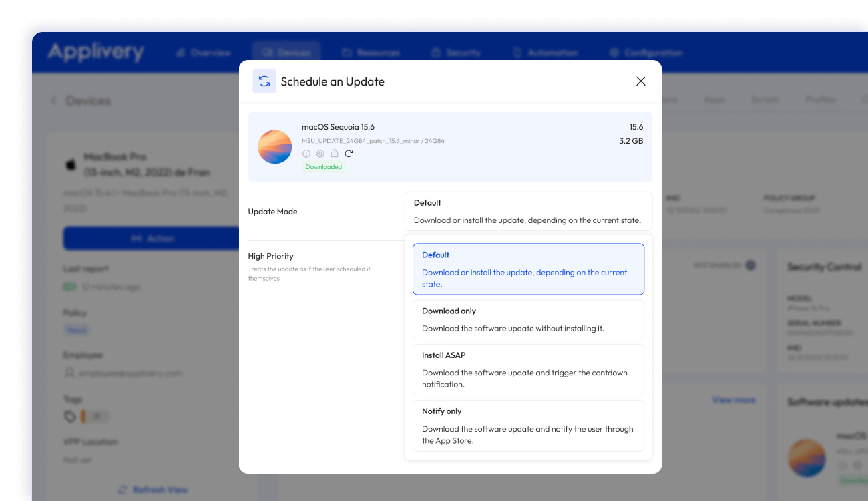Open the Overview tab in top navigation
The width and height of the screenshot is (868, 501).
(x=203, y=53)
